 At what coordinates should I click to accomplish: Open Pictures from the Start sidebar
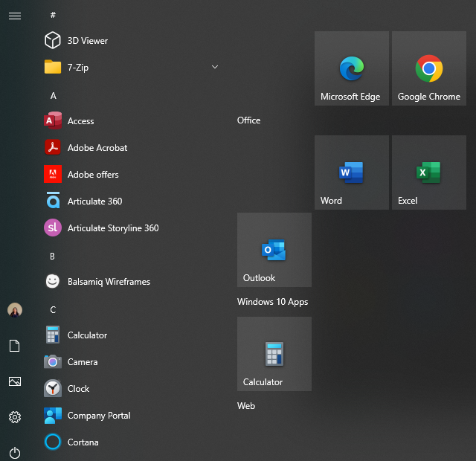(x=15, y=381)
